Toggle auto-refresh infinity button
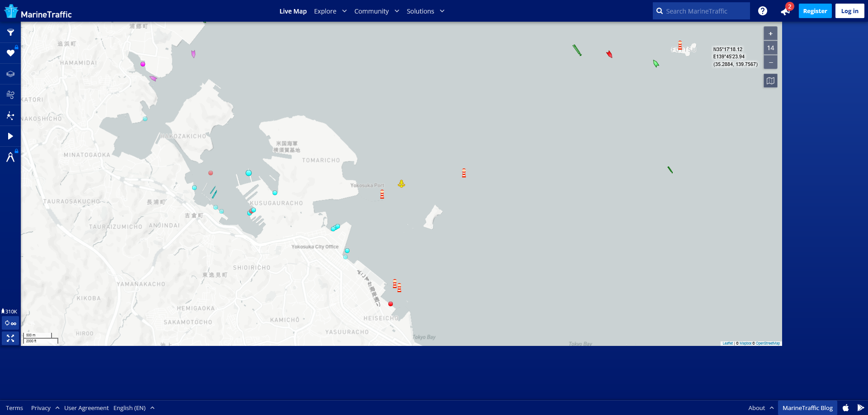The width and height of the screenshot is (868, 415). pos(10,323)
